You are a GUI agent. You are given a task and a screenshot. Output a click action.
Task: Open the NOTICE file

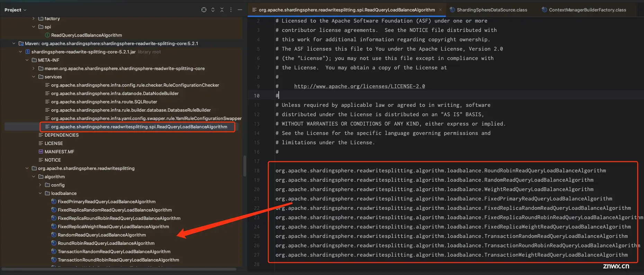point(53,160)
